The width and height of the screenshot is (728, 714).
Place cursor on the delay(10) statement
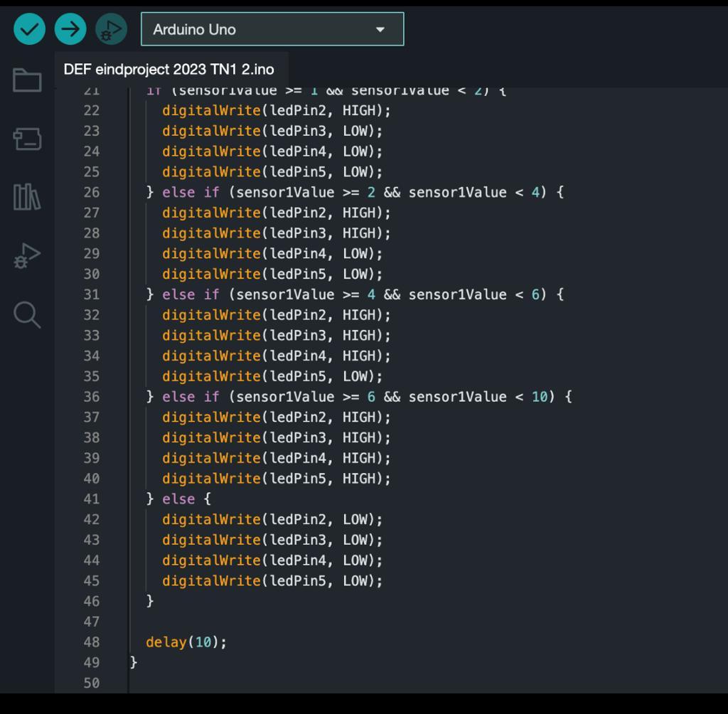point(186,642)
